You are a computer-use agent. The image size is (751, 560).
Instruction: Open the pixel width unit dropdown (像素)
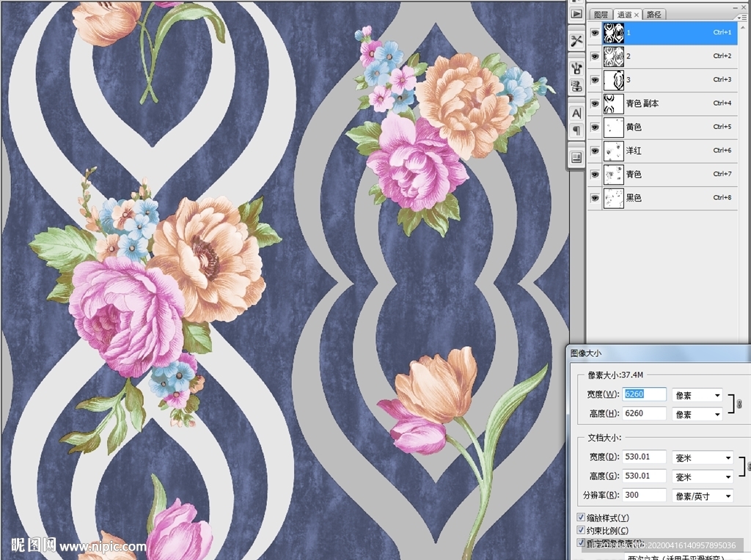[x=697, y=395]
